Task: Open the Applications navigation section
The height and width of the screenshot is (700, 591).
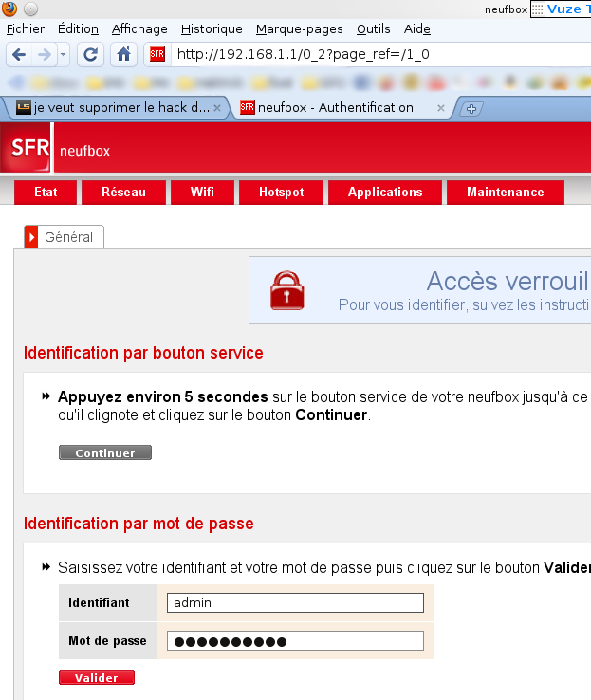Action: [385, 193]
